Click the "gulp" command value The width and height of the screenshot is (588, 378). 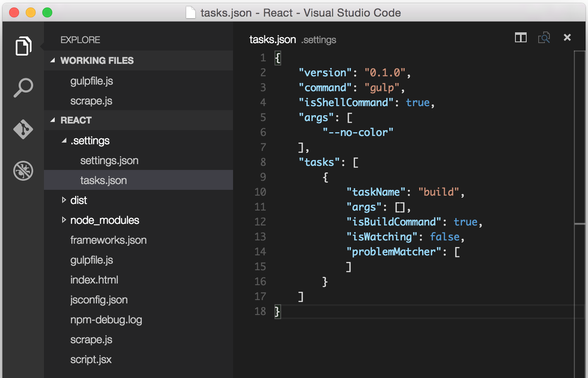(x=381, y=88)
